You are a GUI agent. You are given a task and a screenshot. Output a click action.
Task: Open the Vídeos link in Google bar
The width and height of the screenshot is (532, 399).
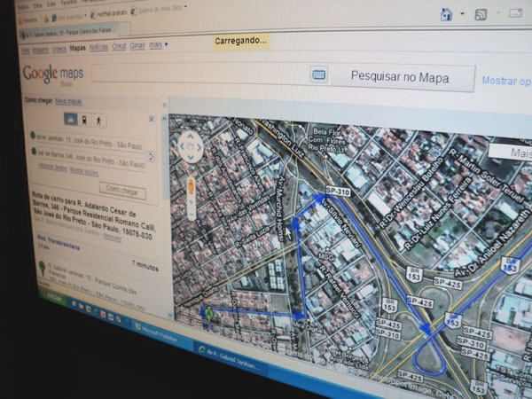click(x=59, y=50)
